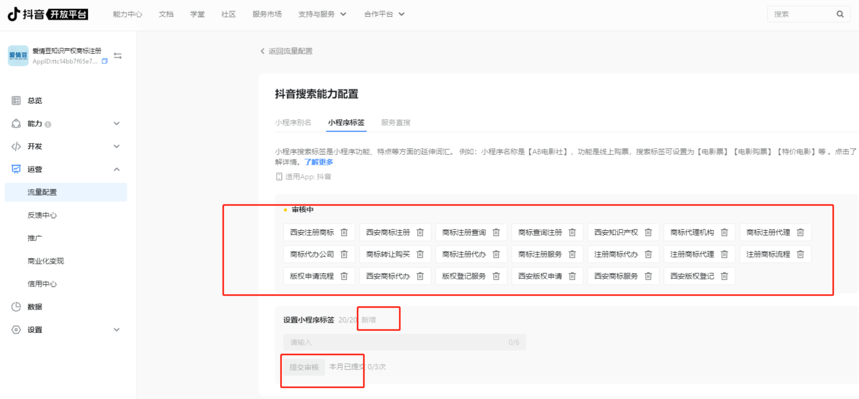Delete the 版权登记服务 tag
This screenshot has height=399, width=859.
click(x=496, y=276)
